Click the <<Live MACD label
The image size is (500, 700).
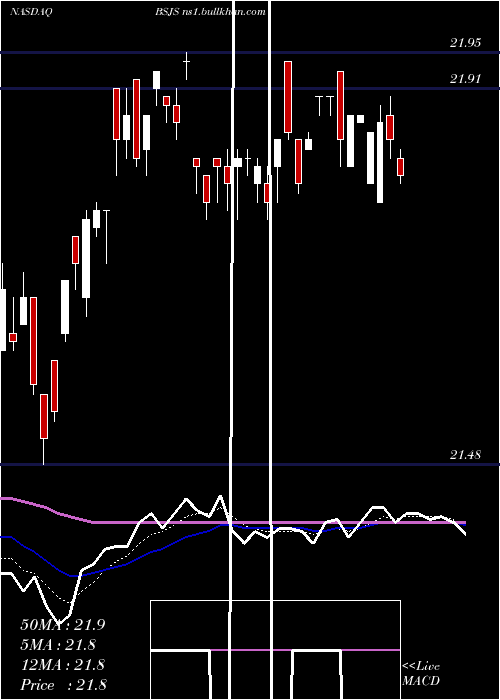tap(421, 673)
